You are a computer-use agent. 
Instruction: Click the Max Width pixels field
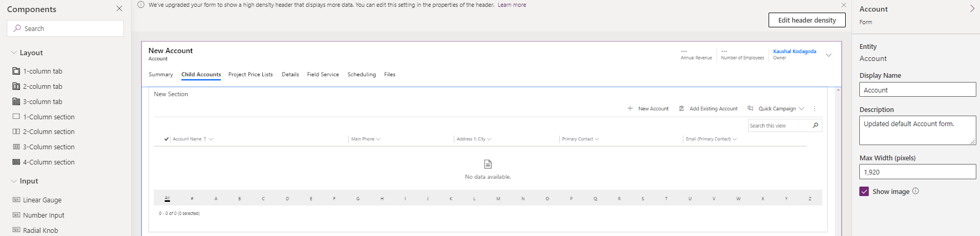(x=917, y=172)
